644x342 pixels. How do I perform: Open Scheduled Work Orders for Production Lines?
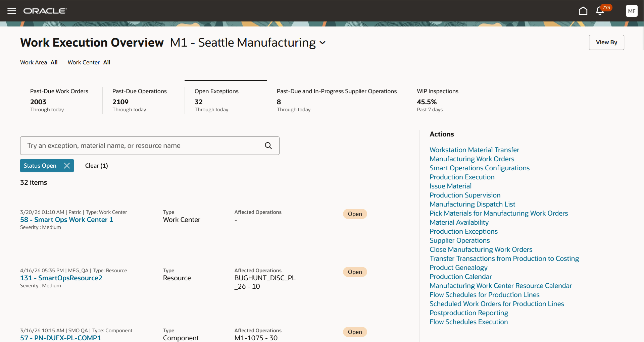(x=497, y=304)
